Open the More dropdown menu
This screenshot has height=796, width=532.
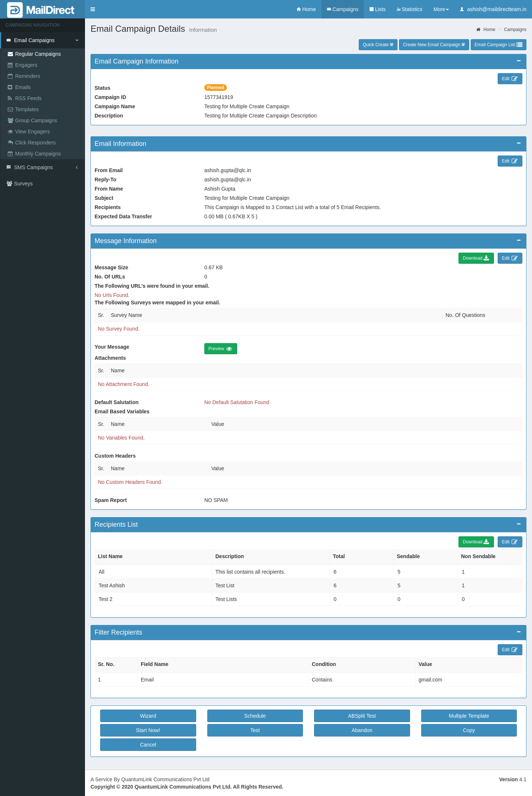pyautogui.click(x=441, y=9)
